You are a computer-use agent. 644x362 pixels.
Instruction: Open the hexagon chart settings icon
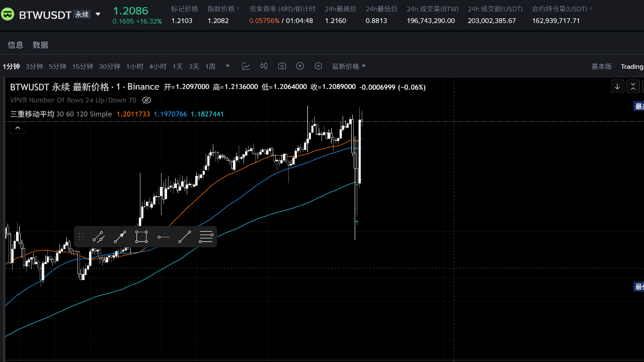(318, 66)
